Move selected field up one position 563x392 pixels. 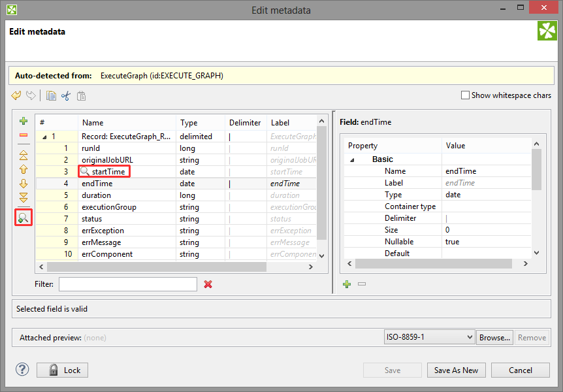pyautogui.click(x=24, y=169)
